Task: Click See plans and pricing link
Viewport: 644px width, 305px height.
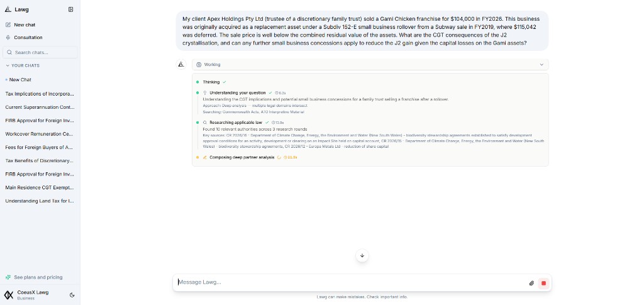Action: point(38,277)
